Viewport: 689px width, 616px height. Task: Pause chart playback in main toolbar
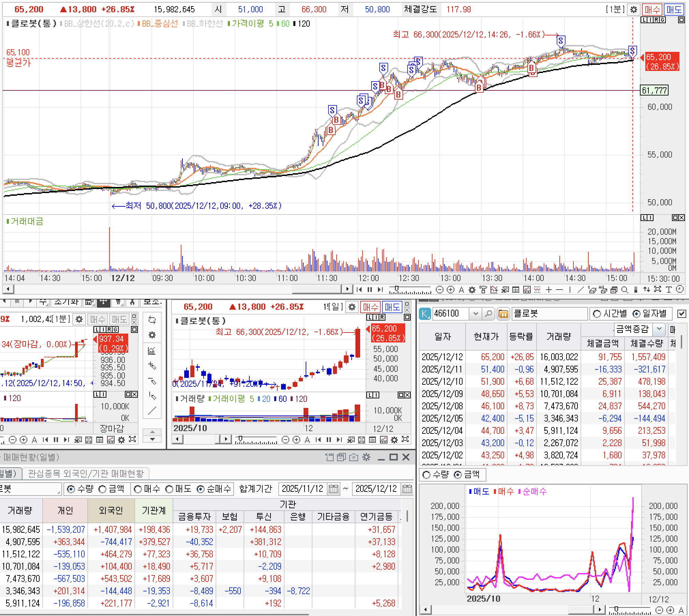point(370,290)
